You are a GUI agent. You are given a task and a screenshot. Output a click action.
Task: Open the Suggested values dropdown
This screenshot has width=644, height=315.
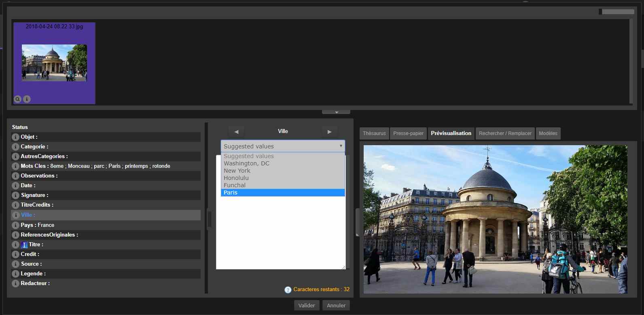pos(283,146)
